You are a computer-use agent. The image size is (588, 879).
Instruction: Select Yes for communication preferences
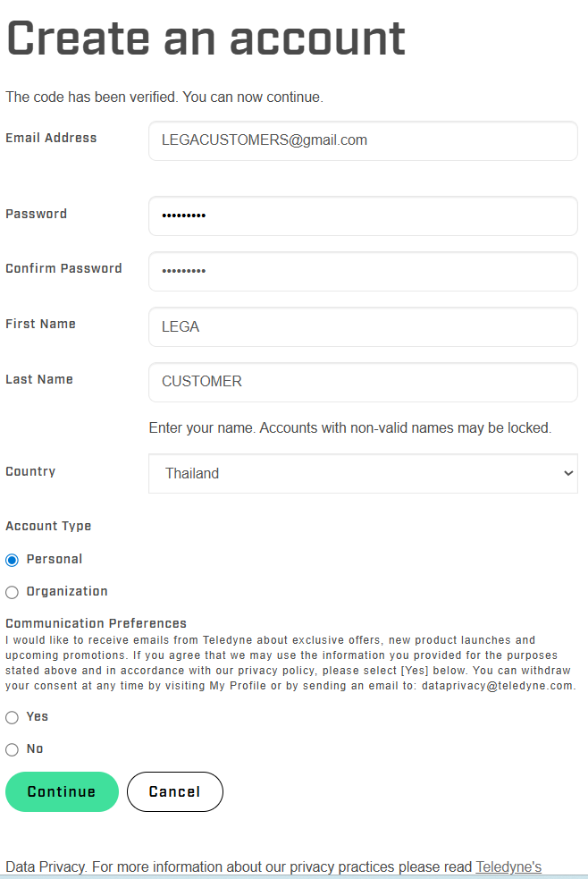(12, 717)
